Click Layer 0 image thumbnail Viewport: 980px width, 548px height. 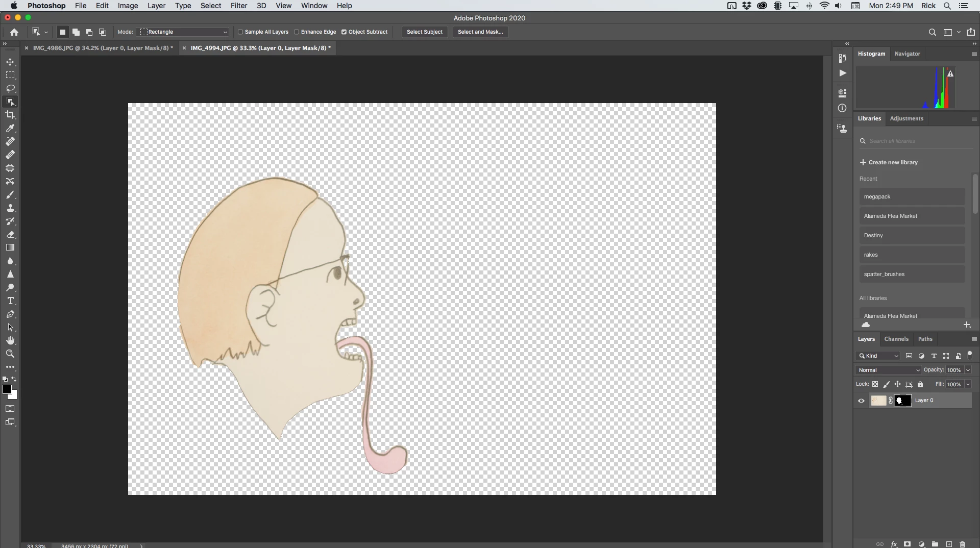(x=878, y=401)
